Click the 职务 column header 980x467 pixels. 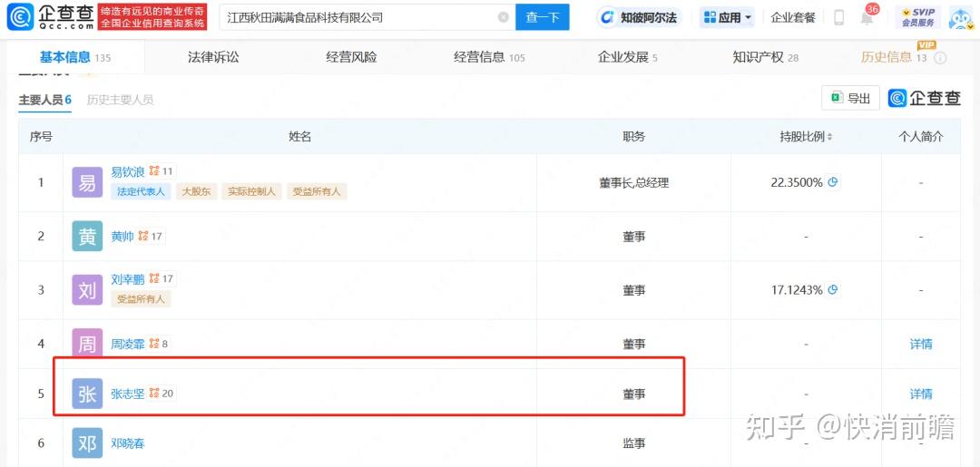pyautogui.click(x=633, y=137)
